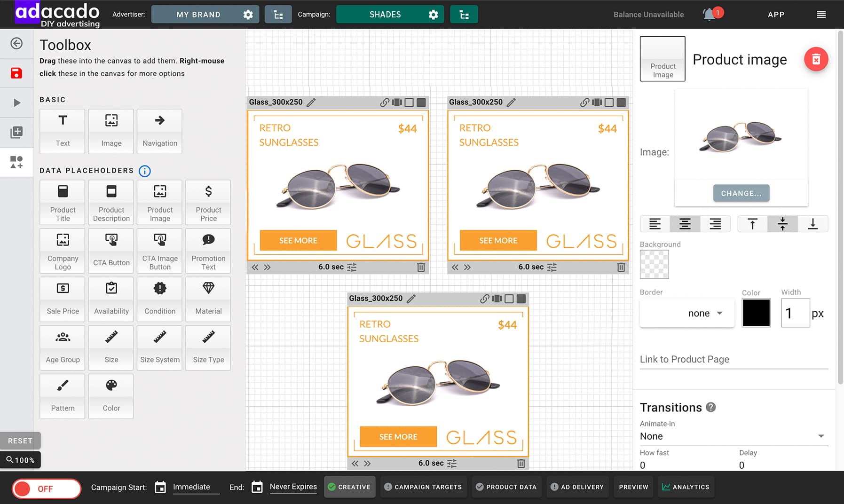Image resolution: width=844 pixels, height=504 pixels.
Task: Open the Analytics tab
Action: [686, 487]
